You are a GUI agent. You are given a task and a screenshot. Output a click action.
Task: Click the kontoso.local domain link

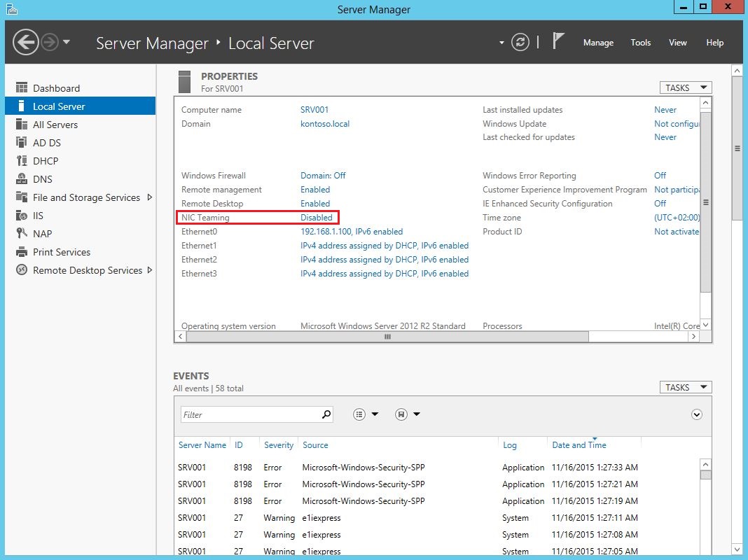(325, 123)
